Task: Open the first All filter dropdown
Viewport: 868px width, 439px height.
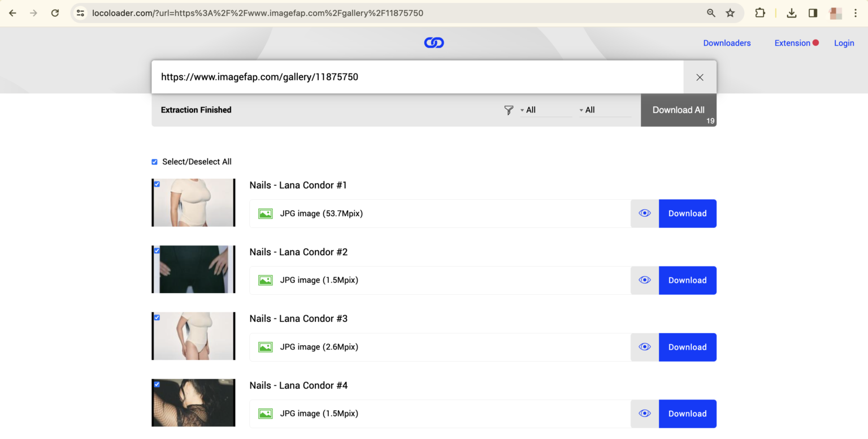Action: (545, 110)
